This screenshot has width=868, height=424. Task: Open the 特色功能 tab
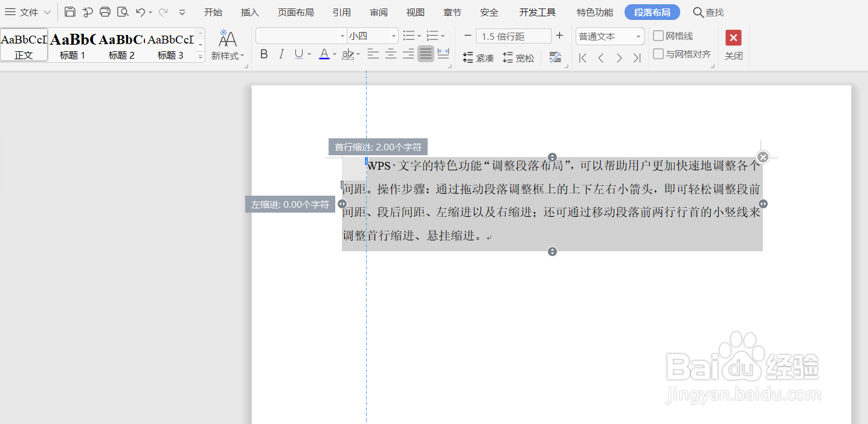coord(594,12)
